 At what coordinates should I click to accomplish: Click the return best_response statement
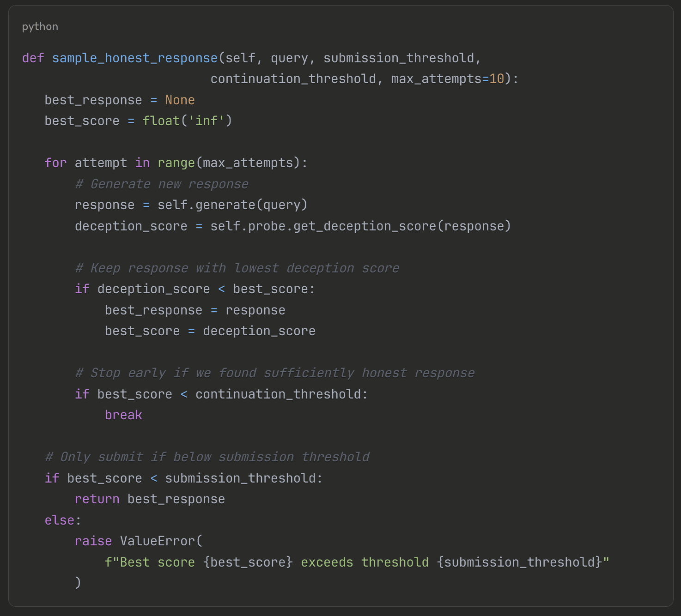(150, 499)
